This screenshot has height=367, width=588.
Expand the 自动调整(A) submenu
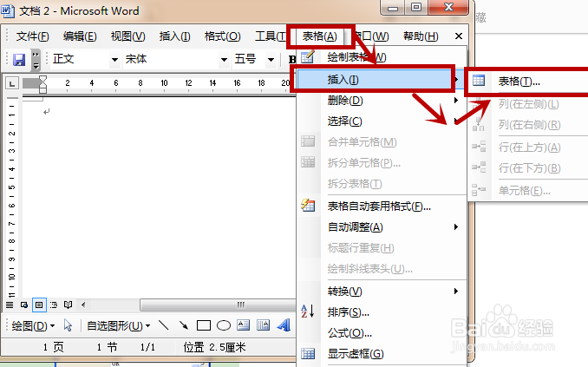(456, 226)
